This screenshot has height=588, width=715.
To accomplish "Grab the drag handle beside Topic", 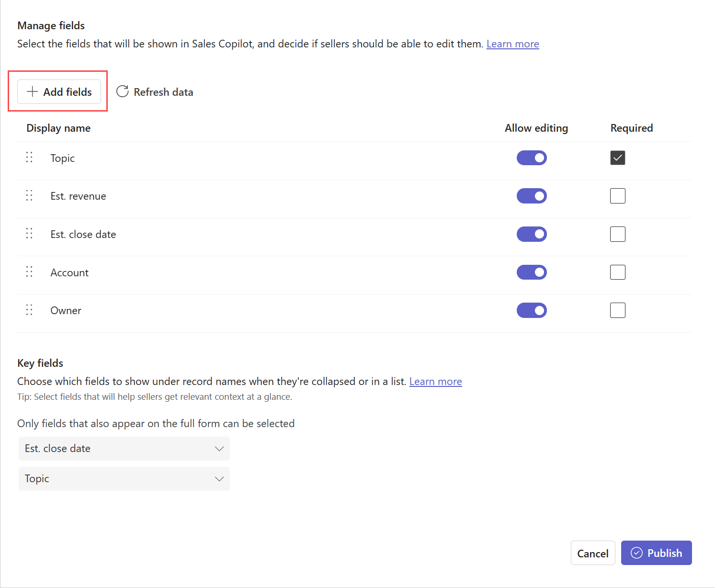I will pyautogui.click(x=29, y=158).
